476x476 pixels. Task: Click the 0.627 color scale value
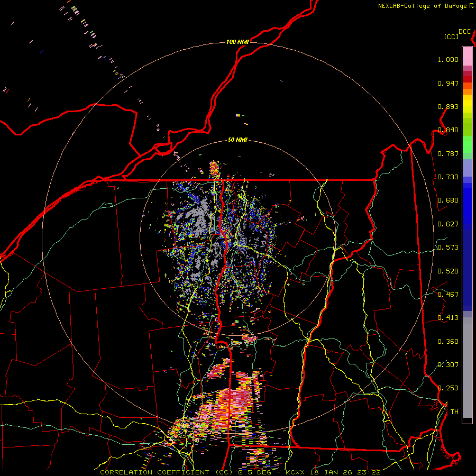pyautogui.click(x=448, y=224)
